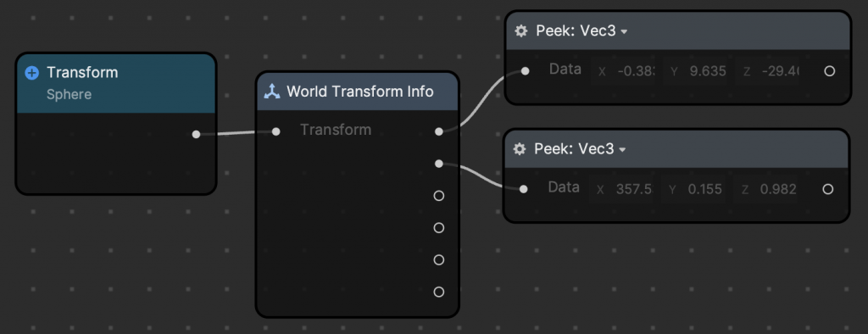The height and width of the screenshot is (334, 868).
Task: Click the first output port of World Transform Info
Action: pyautogui.click(x=439, y=131)
